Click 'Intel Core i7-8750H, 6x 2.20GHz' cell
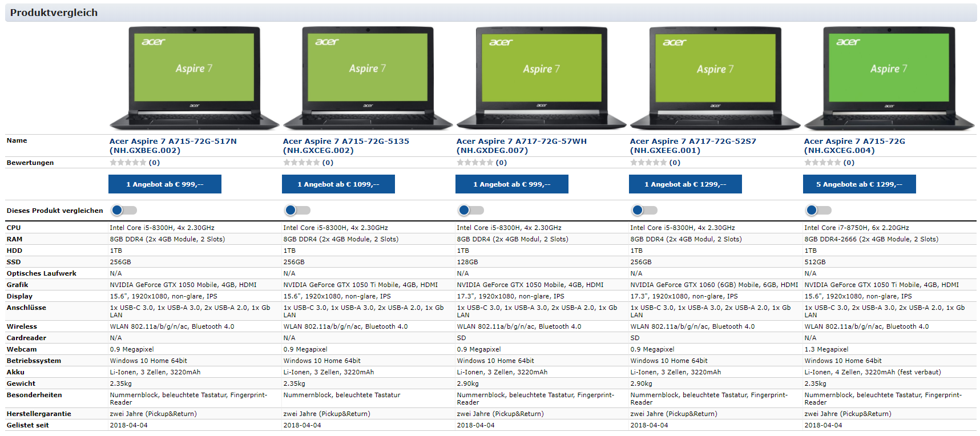This screenshot has height=436, width=980. point(857,228)
